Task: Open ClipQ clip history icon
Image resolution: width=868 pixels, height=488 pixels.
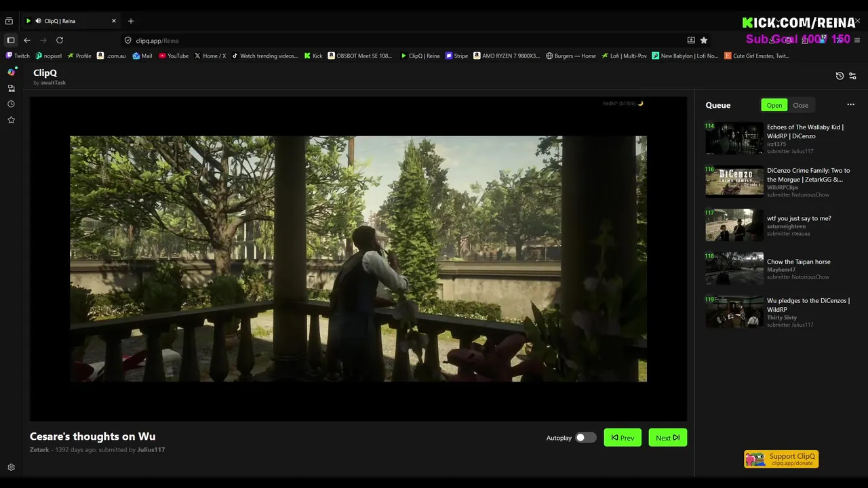Action: pos(840,76)
